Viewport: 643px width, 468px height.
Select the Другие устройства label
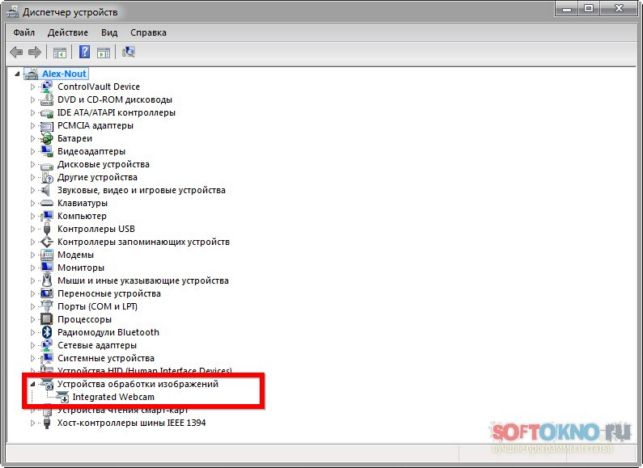tap(97, 177)
